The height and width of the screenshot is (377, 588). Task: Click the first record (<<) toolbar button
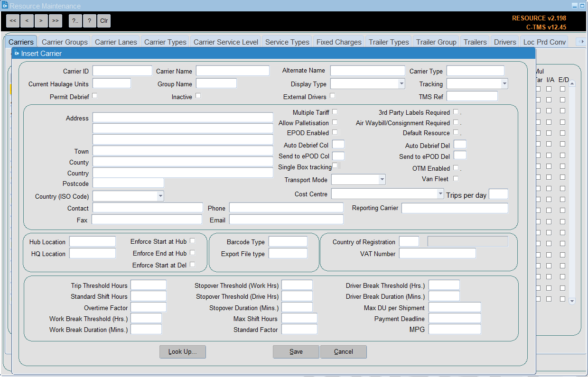(x=13, y=21)
